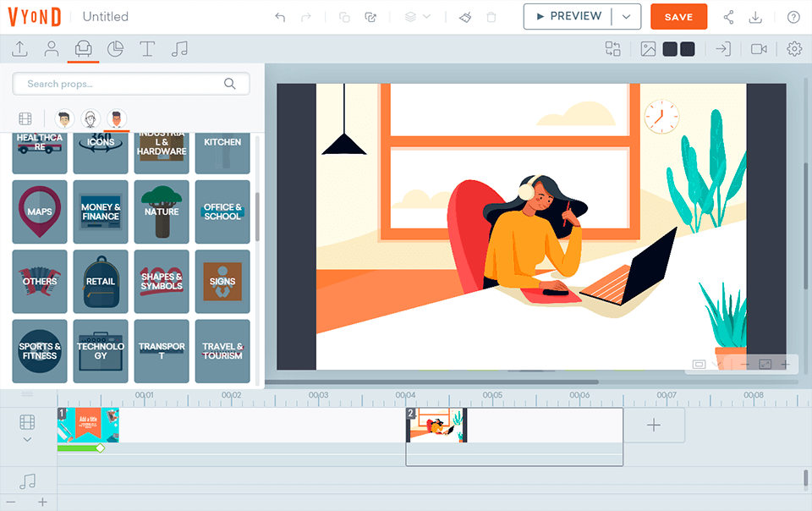Switch to the Characters panel
The width and height of the screenshot is (812, 511).
tap(51, 49)
